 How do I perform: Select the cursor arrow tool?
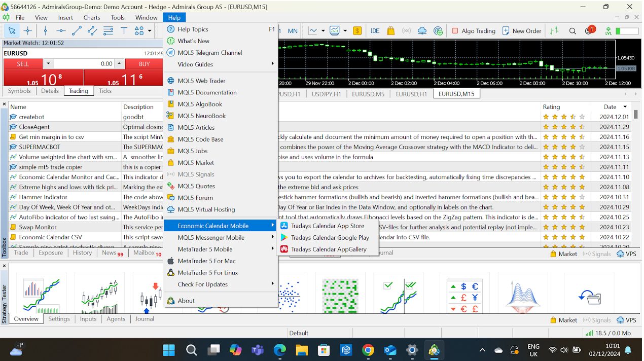pos(12,31)
